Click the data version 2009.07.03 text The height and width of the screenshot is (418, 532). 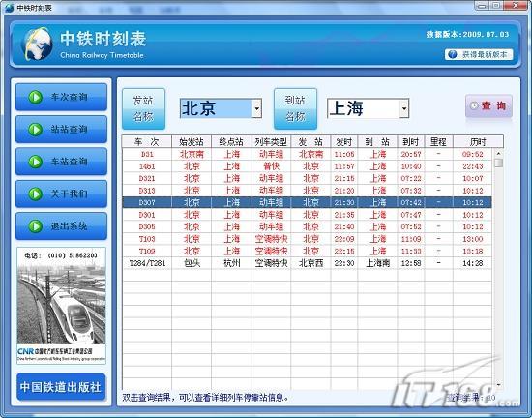click(x=468, y=34)
